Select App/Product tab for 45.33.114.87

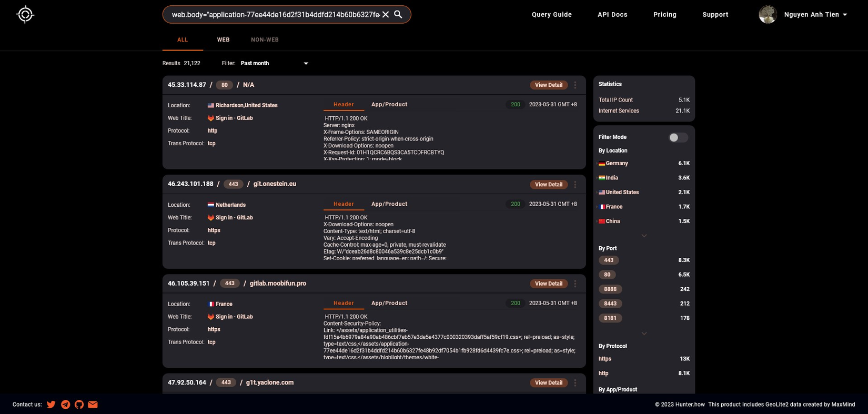[x=389, y=105]
